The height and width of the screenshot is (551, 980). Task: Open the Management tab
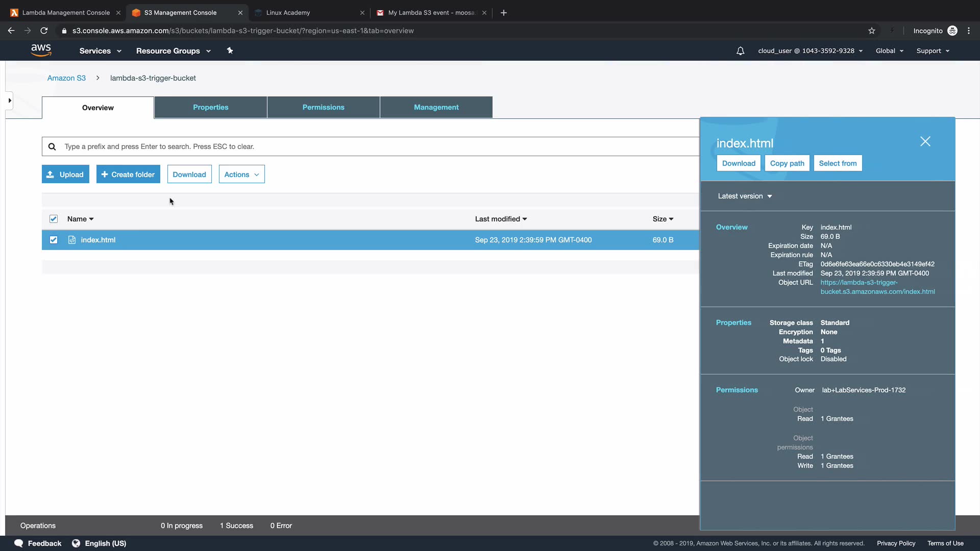click(436, 107)
